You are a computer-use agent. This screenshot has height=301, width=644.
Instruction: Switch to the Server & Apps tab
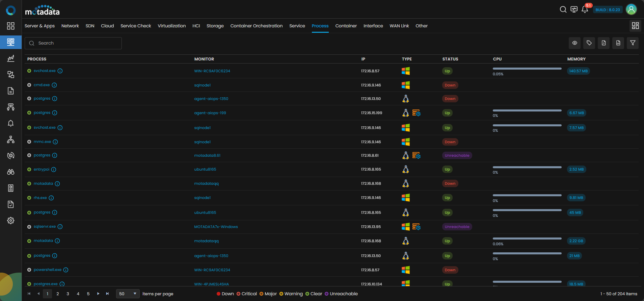point(39,26)
